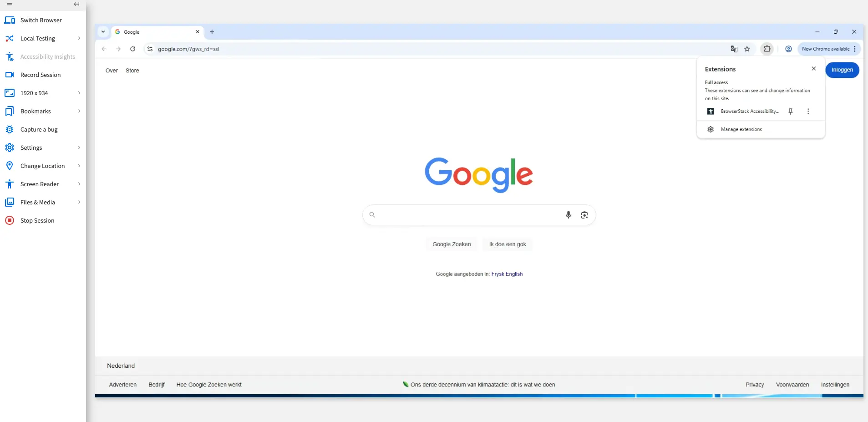868x422 pixels.
Task: Expand the 1920 x 934 resolution chevron
Action: click(x=79, y=93)
